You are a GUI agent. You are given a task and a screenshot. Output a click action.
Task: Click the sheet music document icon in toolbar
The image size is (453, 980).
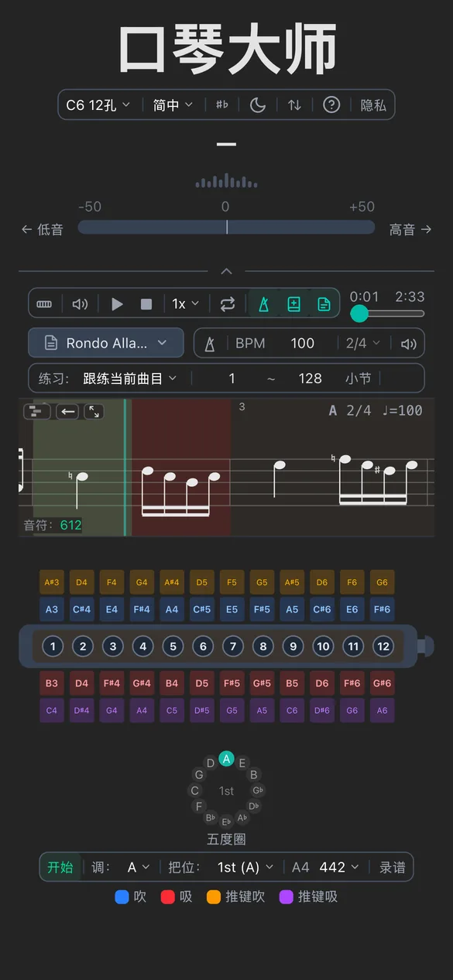pyautogui.click(x=324, y=303)
